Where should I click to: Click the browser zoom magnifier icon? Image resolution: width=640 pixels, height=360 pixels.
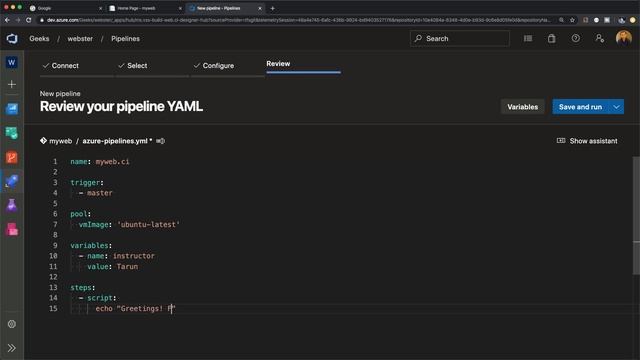pyautogui.click(x=562, y=20)
